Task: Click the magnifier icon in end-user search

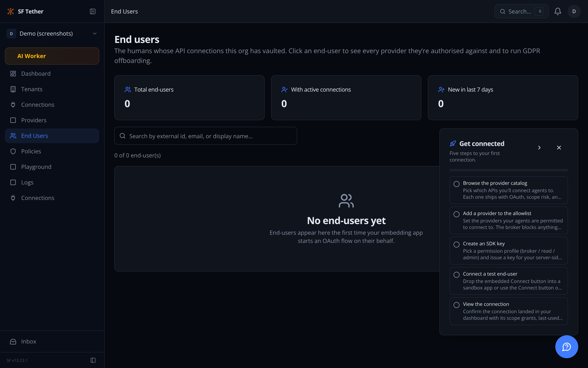Action: pos(122,136)
